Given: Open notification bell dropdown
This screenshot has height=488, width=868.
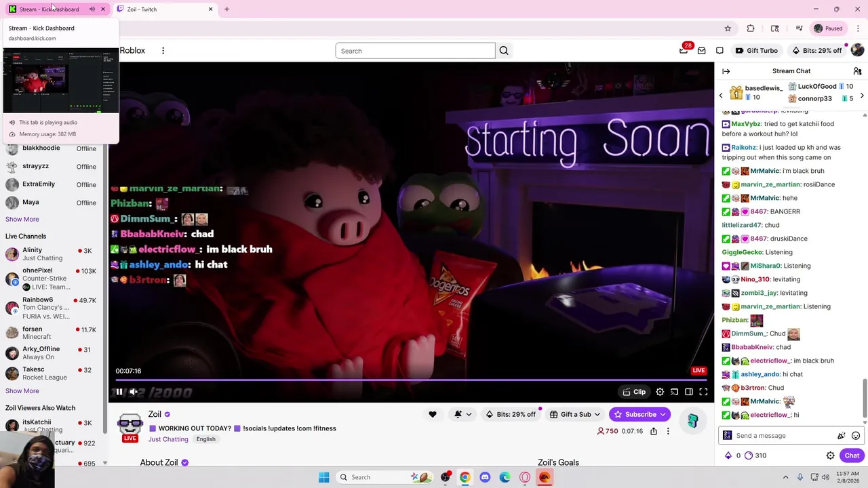Looking at the screenshot, I should [x=462, y=414].
